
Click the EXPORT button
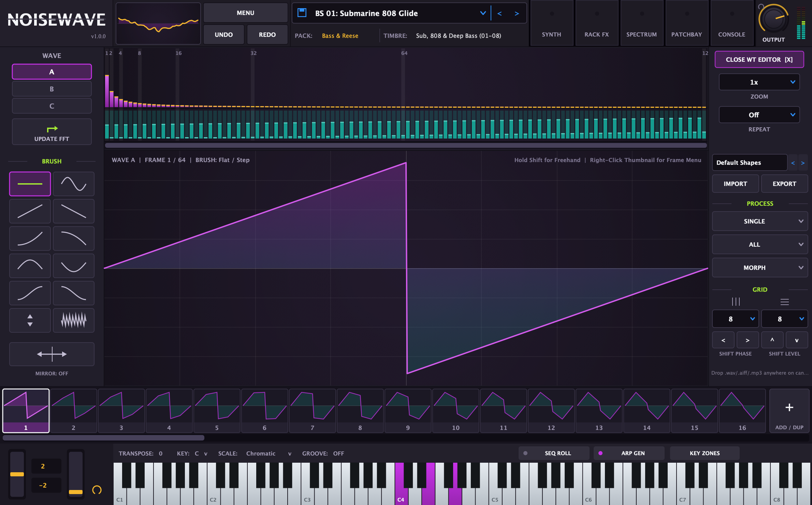pos(784,184)
